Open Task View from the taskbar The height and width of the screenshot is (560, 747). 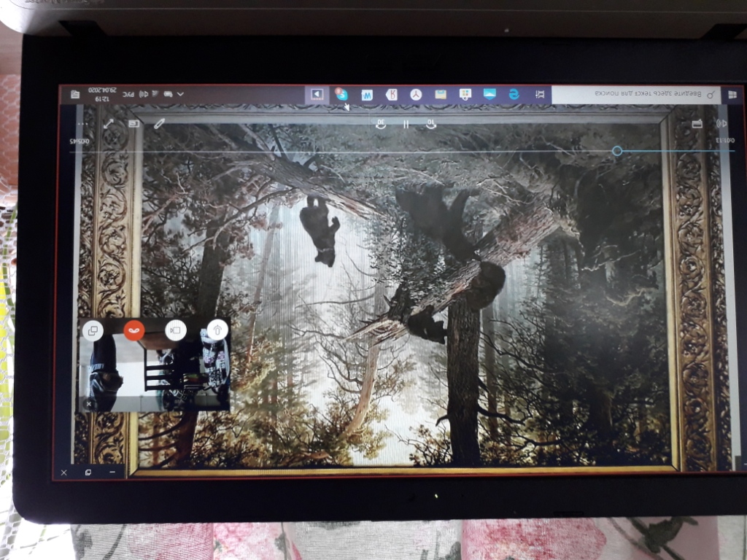540,94
